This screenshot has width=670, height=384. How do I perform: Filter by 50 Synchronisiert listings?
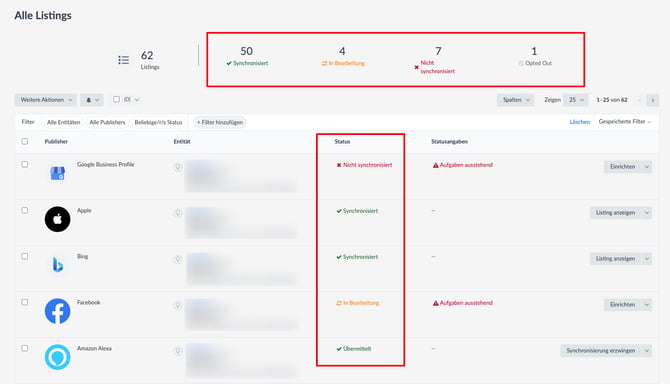pyautogui.click(x=247, y=57)
